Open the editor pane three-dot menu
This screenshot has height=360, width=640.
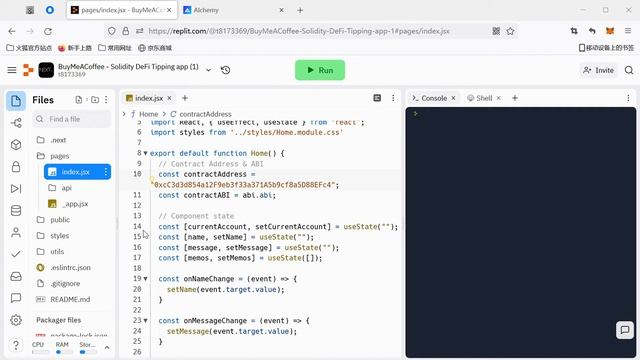tap(393, 98)
